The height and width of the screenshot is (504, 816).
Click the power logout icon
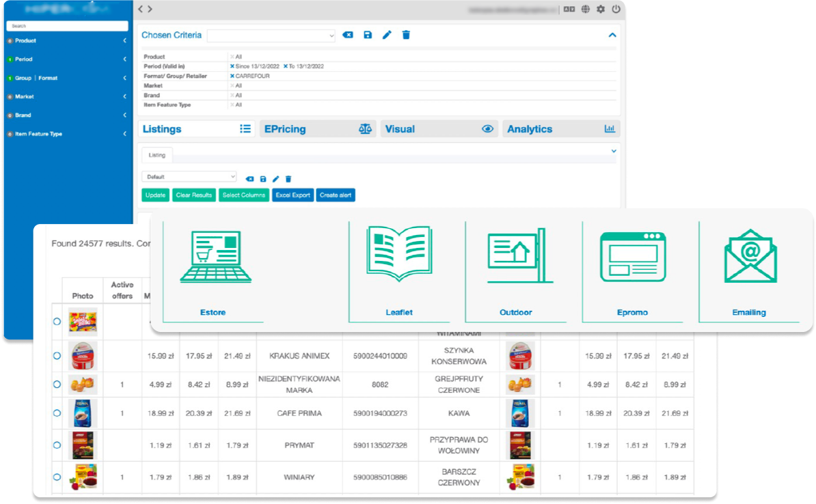tap(616, 10)
